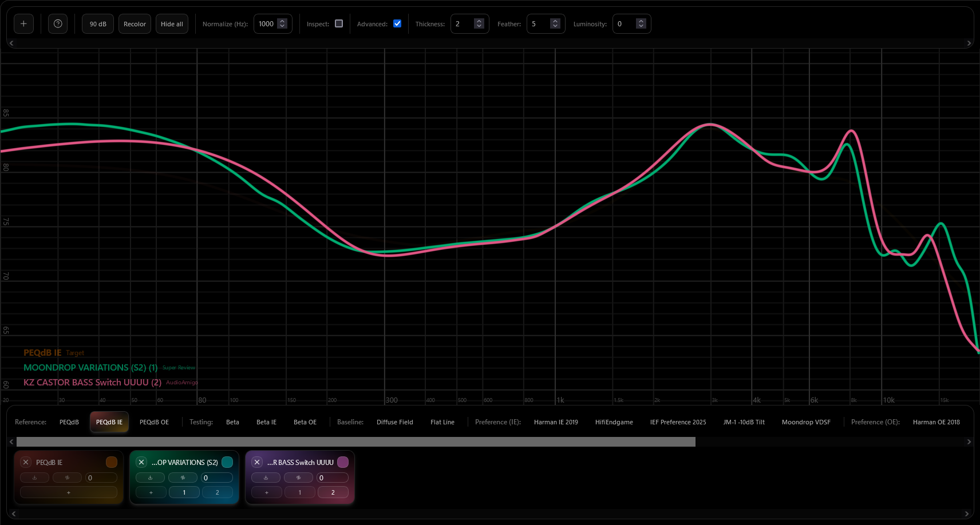980x525 pixels.
Task: Toggle channel 1 on BASS Switch UUUU card
Action: [300, 492]
